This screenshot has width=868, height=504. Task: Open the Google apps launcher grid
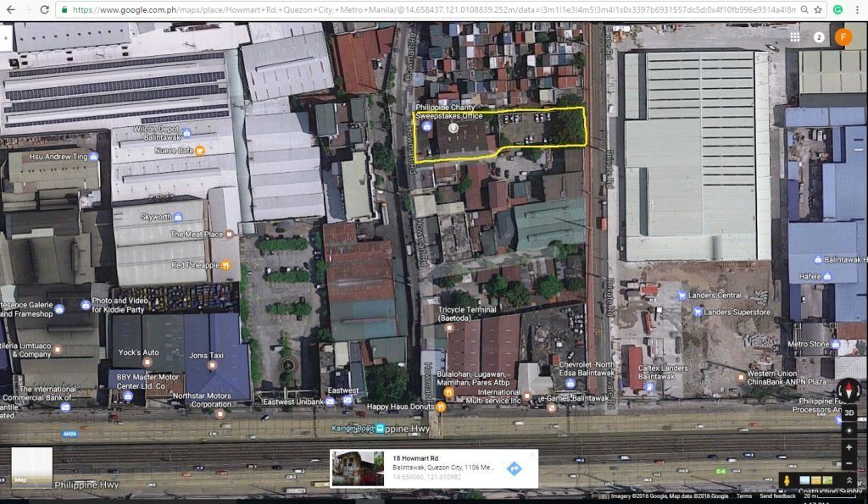coord(795,36)
